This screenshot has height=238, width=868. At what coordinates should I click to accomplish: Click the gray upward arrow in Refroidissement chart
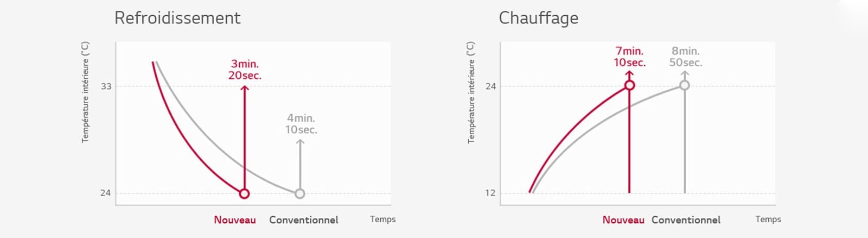coord(300,164)
